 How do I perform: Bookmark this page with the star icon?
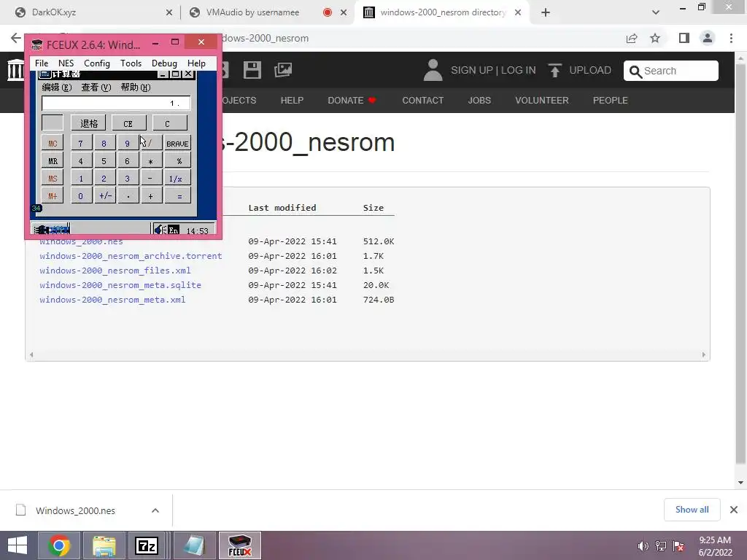pos(655,38)
